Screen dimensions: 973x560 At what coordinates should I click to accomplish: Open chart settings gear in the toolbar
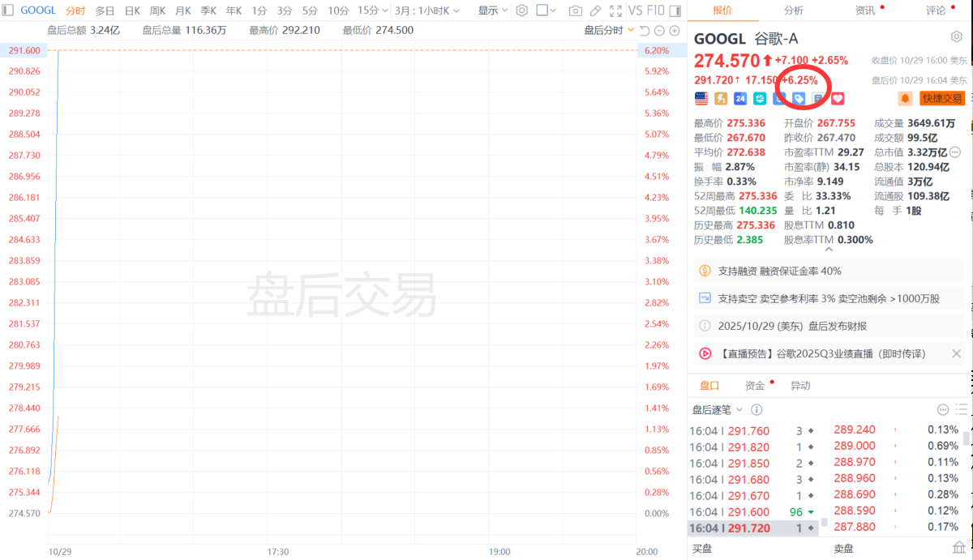pos(522,11)
